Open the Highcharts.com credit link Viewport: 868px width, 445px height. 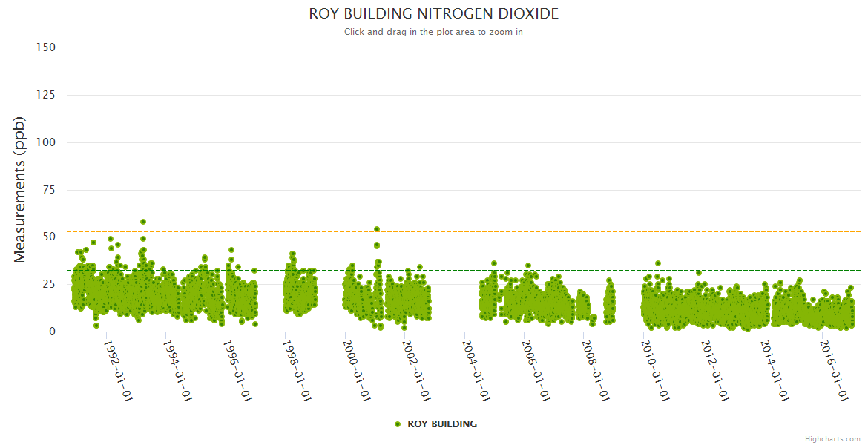pos(832,438)
